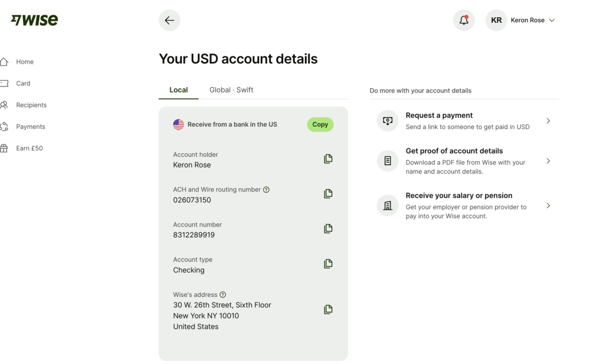Click the green Copy button
Screen dimensions: 592x364
tap(320, 124)
